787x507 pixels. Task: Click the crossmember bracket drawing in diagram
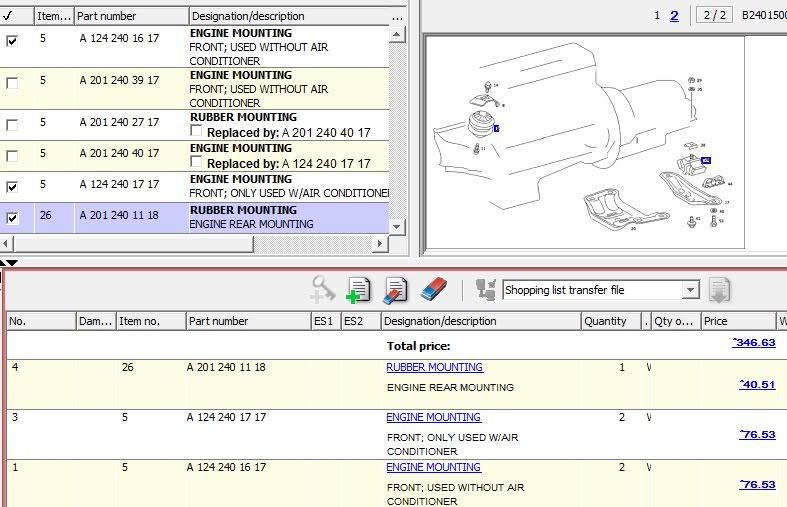(625, 210)
